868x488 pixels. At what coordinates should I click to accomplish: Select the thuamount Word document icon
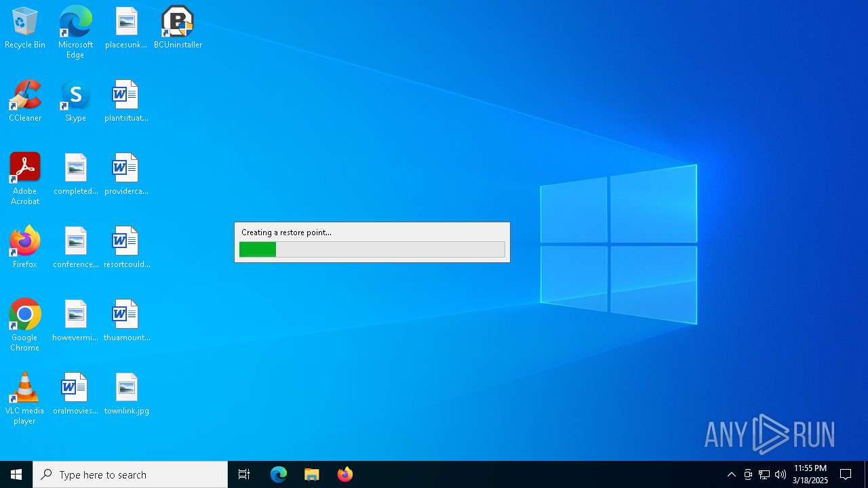[x=126, y=321]
